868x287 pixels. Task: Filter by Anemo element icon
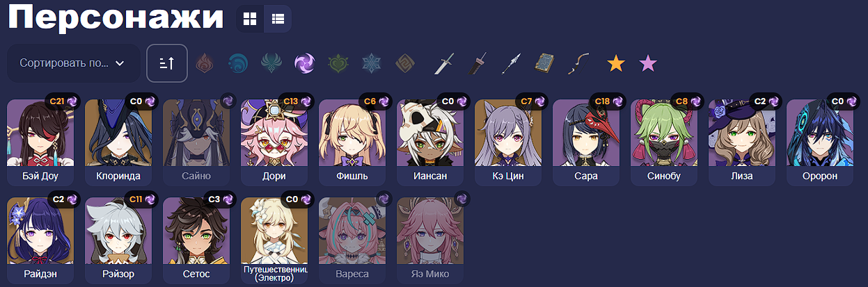pos(271,64)
